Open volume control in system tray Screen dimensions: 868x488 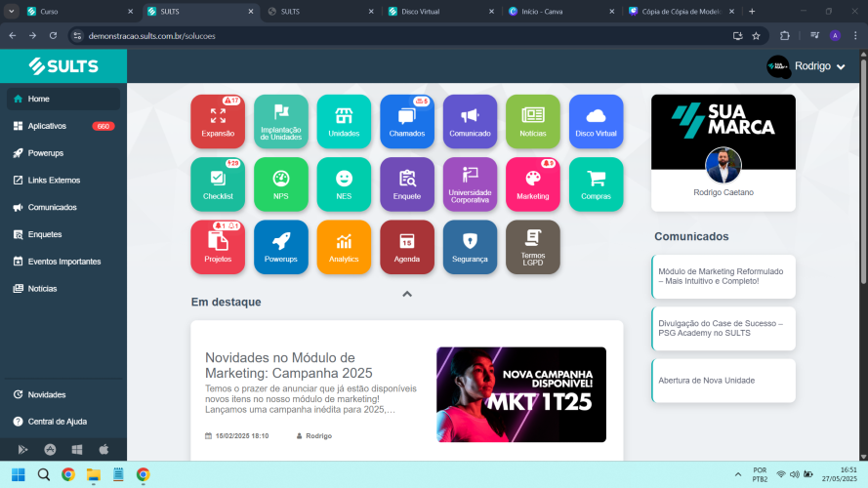(795, 474)
